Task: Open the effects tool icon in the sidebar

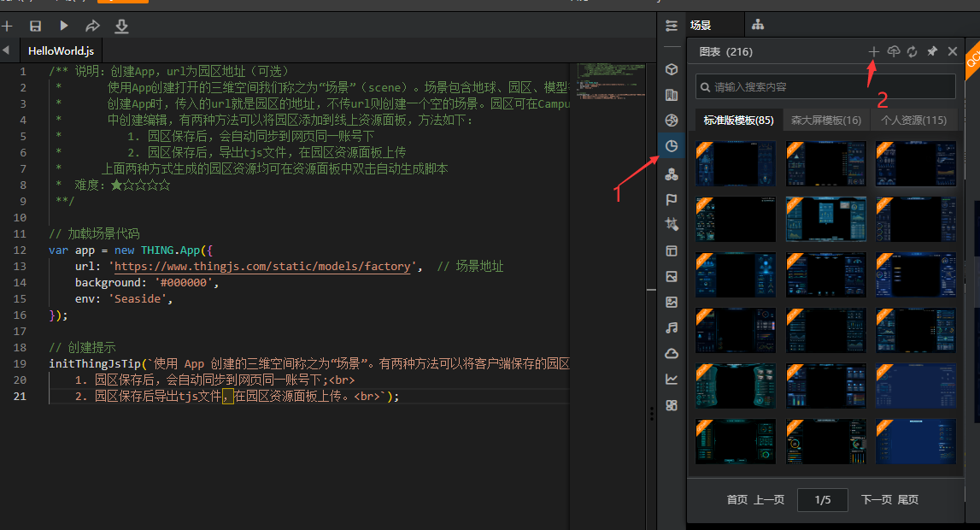Action: [x=672, y=224]
